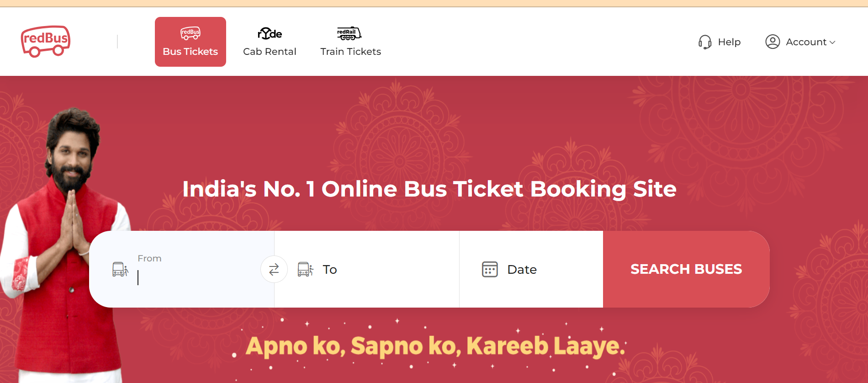Click the redBus icon in Bus Tickets tab
The image size is (868, 383).
[191, 33]
